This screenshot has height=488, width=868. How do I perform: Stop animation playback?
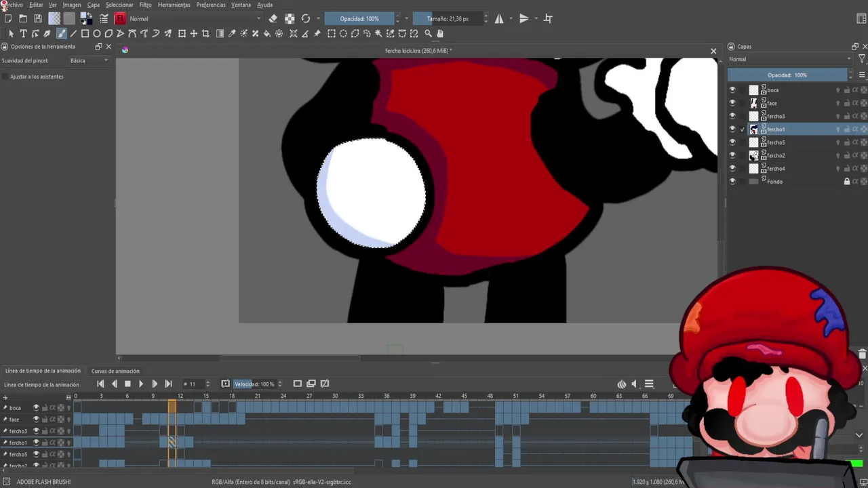(127, 384)
